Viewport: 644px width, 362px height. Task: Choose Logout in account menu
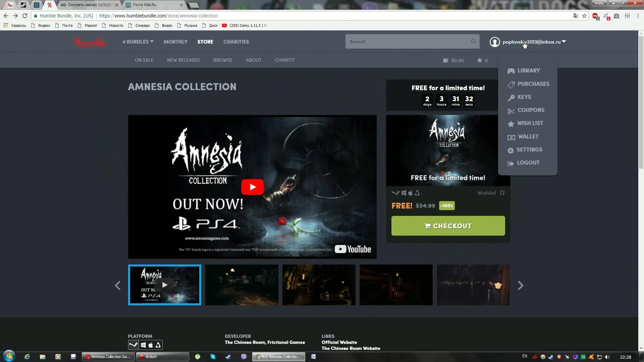(x=528, y=163)
